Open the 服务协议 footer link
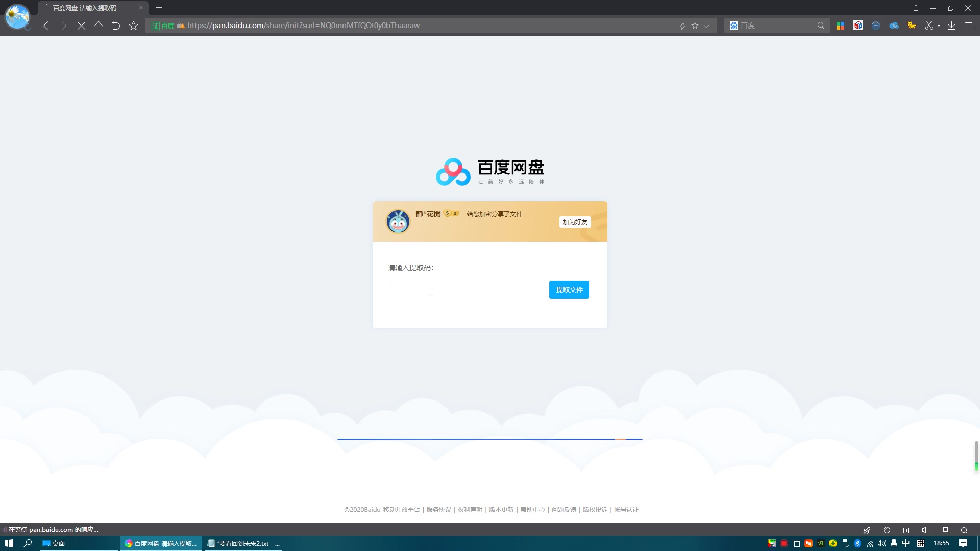 click(438, 509)
